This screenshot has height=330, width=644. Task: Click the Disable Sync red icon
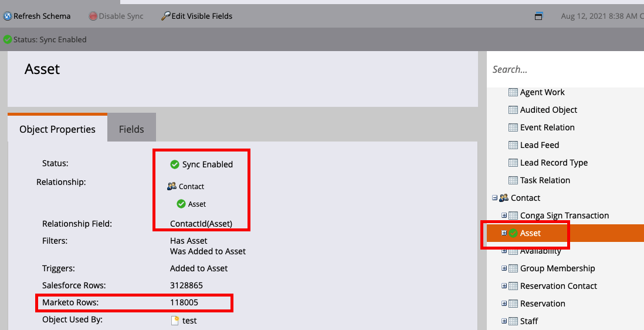(x=93, y=16)
